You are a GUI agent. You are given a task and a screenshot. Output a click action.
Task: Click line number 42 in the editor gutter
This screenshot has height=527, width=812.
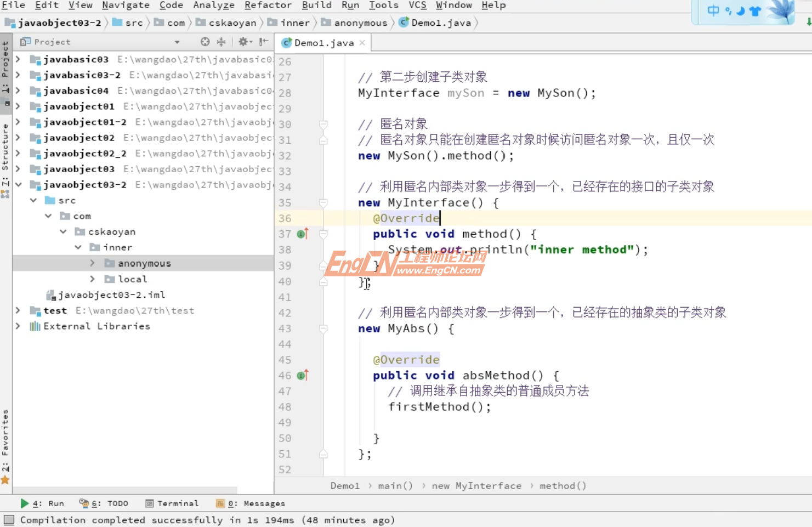click(x=285, y=313)
